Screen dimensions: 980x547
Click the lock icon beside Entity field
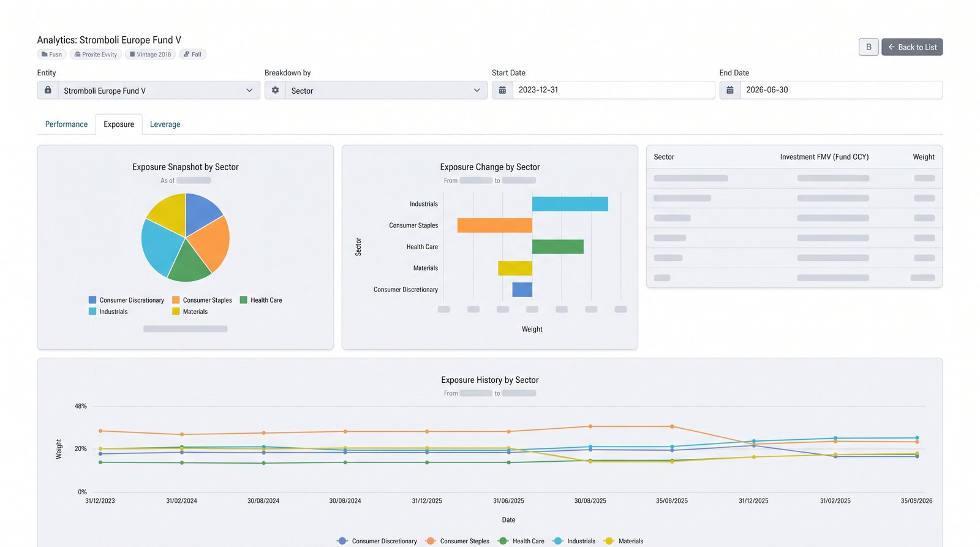pos(48,90)
